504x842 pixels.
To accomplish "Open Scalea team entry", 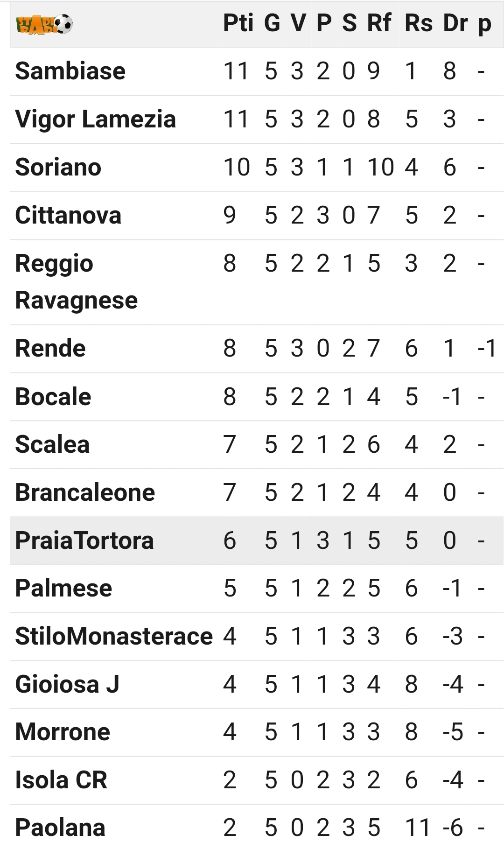I will (52, 444).
